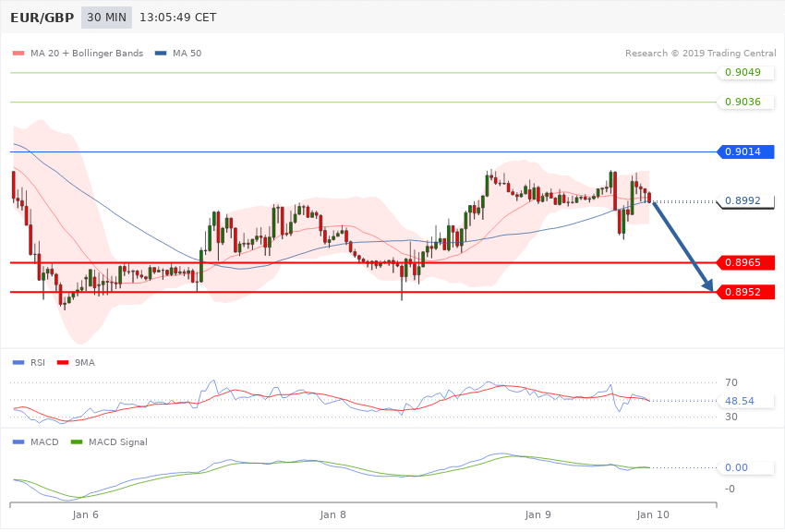The width and height of the screenshot is (785, 532).
Task: Click the RSI 70 level label
Action: [x=731, y=383]
